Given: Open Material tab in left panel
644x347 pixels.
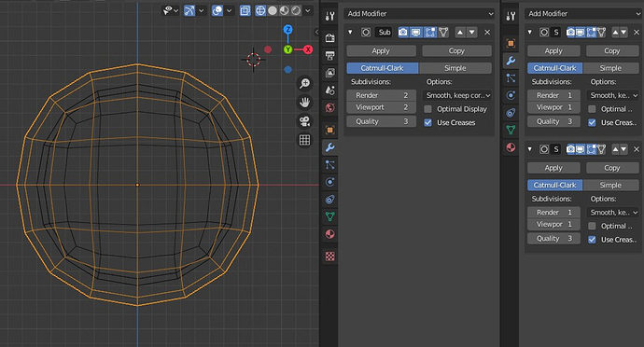Looking at the screenshot, I should tap(329, 234).
